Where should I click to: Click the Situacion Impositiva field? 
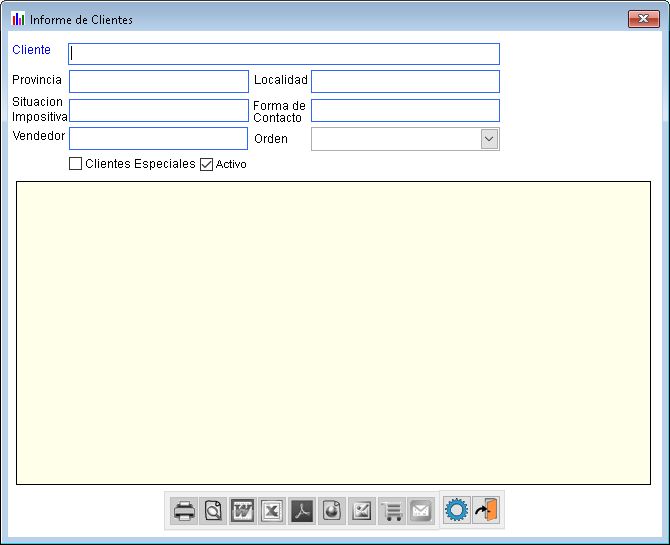158,110
